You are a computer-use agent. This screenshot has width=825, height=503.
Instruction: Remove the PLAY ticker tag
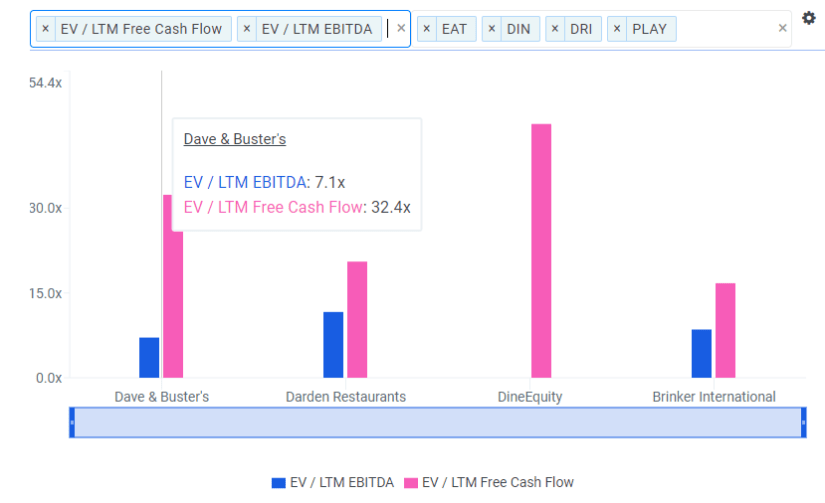tap(617, 29)
